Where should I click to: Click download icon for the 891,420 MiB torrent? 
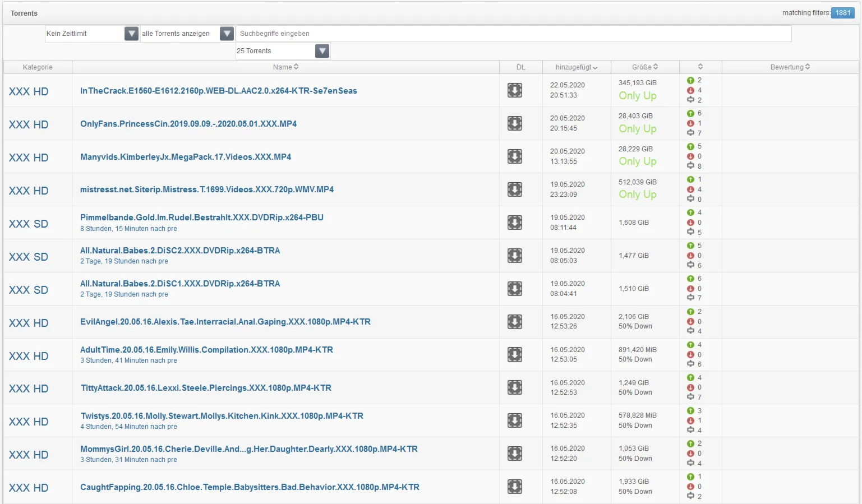514,355
